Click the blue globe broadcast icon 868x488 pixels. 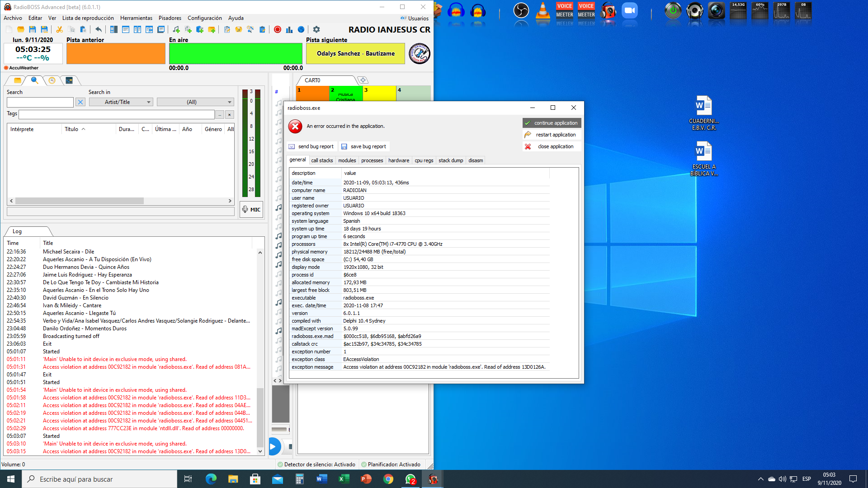[x=301, y=29]
